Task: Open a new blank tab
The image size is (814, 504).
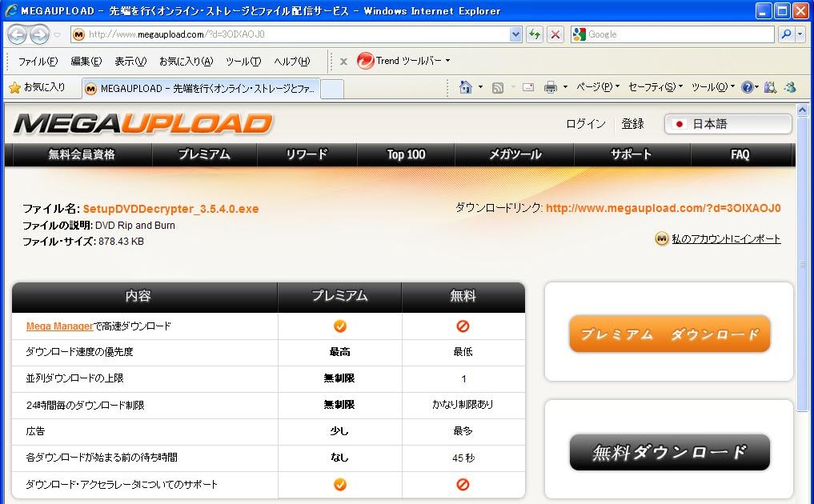Action: pyautogui.click(x=331, y=90)
